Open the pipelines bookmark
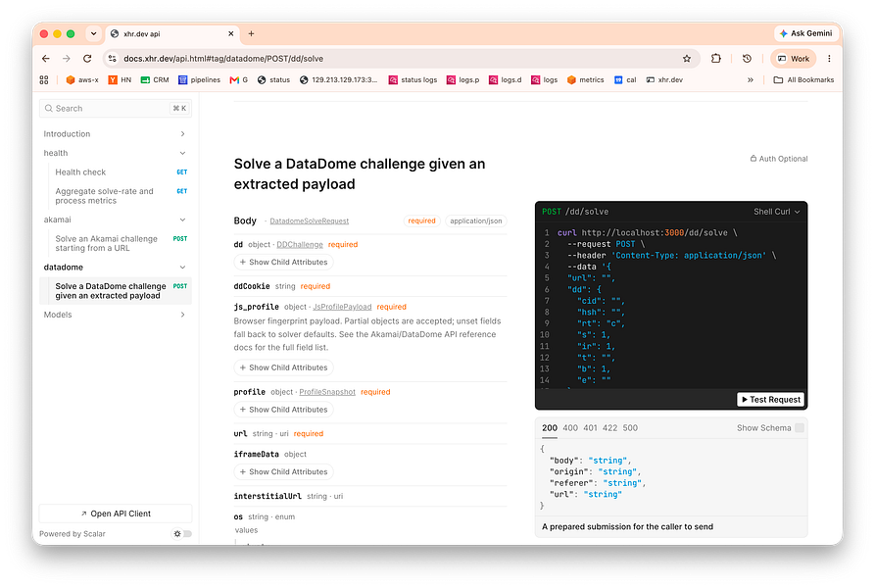 click(199, 79)
